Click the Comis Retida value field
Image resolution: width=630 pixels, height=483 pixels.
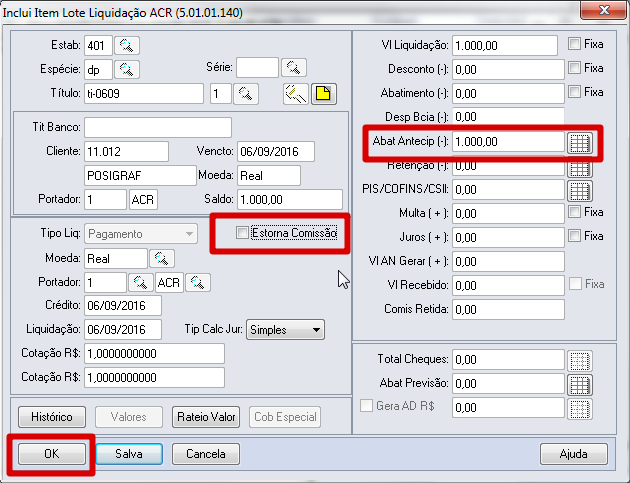[508, 309]
